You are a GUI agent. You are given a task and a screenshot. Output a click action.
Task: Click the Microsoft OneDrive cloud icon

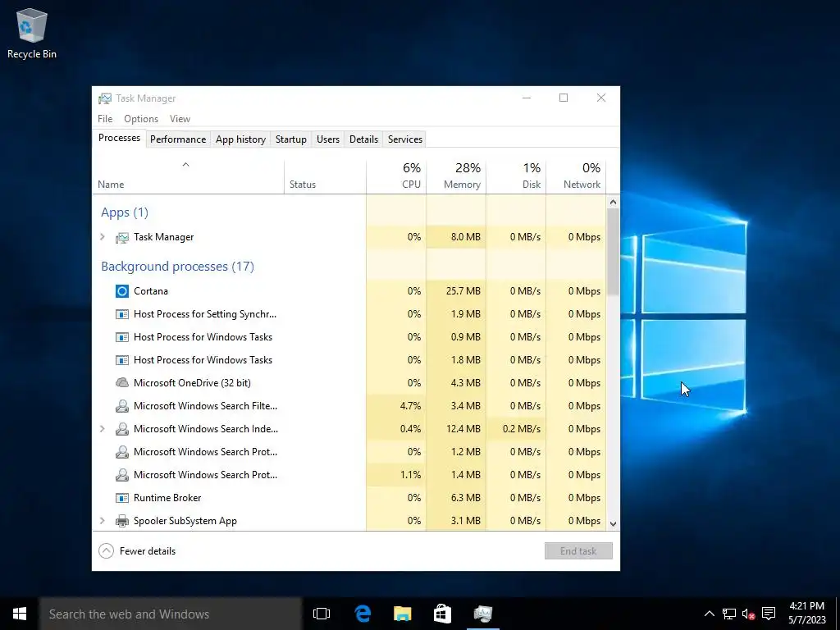[122, 382]
